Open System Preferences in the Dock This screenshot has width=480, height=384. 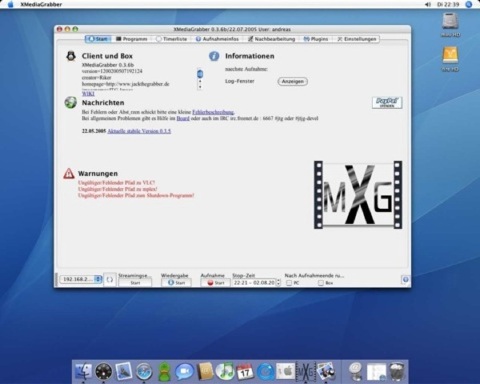[286, 371]
